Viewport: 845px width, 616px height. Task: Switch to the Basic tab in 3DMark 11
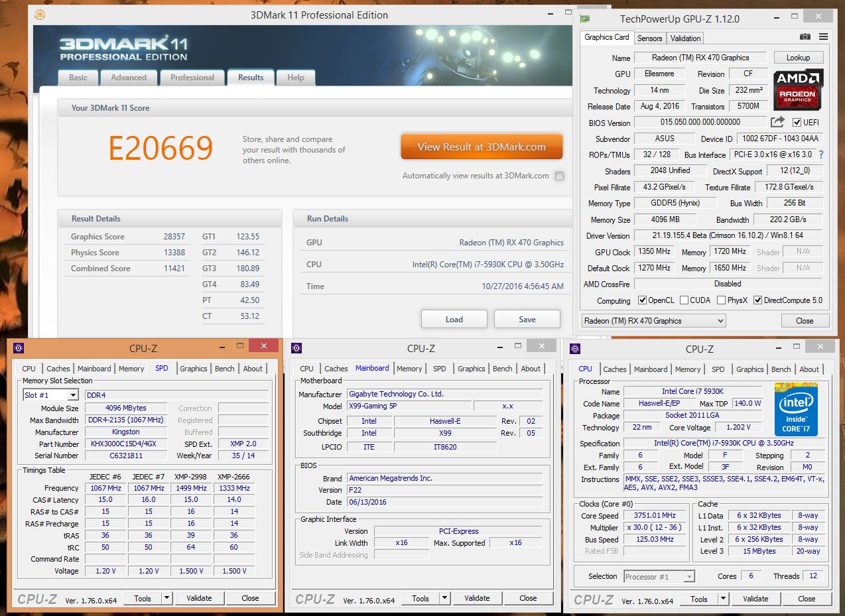(x=78, y=78)
